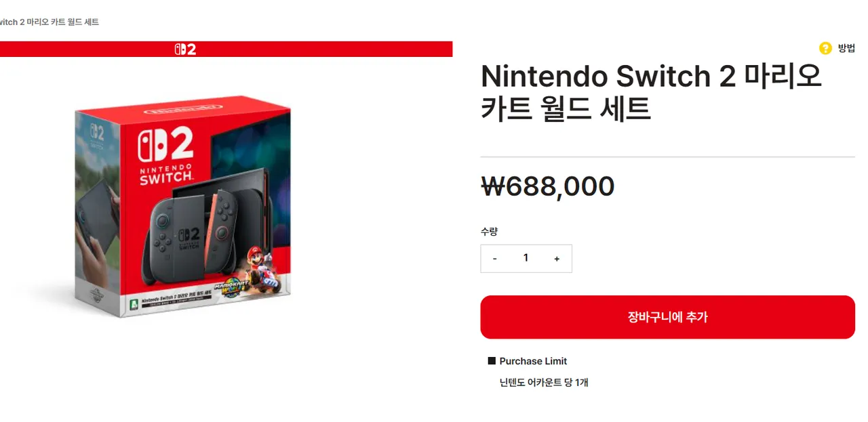Click the yellow question mark help icon
Image resolution: width=868 pixels, height=422 pixels.
[825, 48]
